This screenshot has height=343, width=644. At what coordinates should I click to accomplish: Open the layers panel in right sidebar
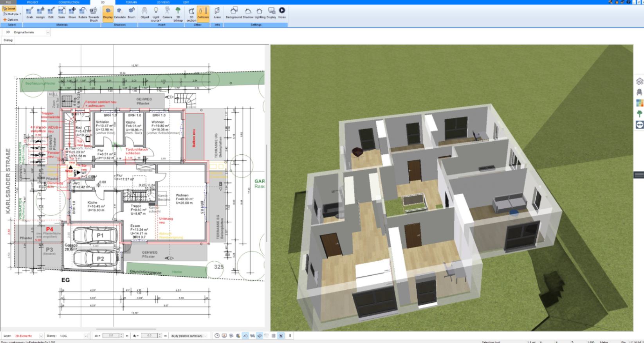pyautogui.click(x=639, y=81)
